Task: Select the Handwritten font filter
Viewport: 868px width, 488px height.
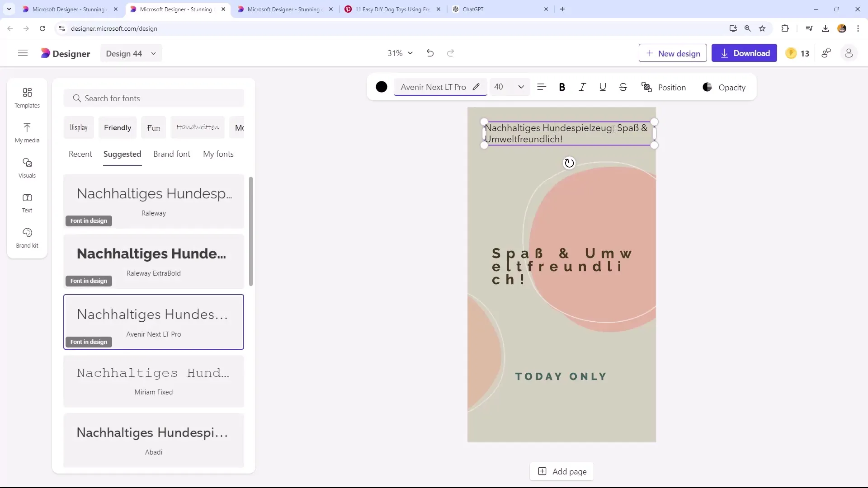Action: click(x=197, y=127)
